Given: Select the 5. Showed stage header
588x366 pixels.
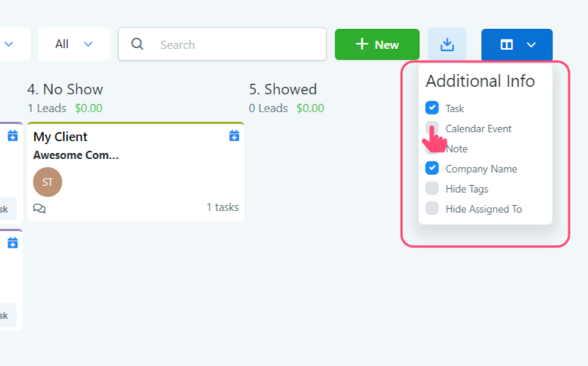Looking at the screenshot, I should (x=282, y=89).
